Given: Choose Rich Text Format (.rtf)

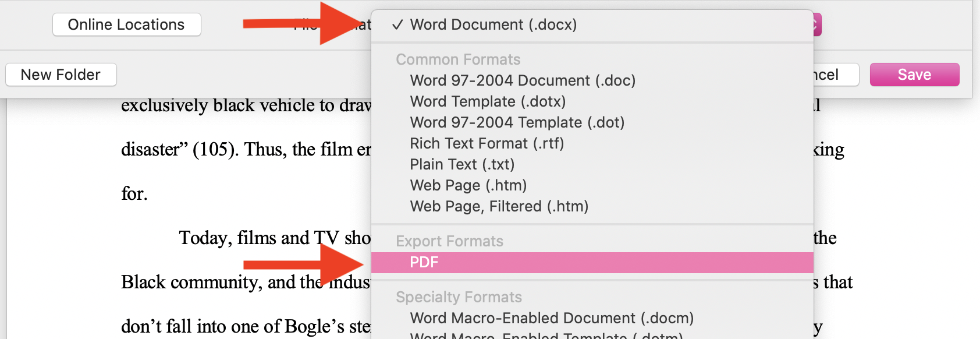Looking at the screenshot, I should (487, 143).
